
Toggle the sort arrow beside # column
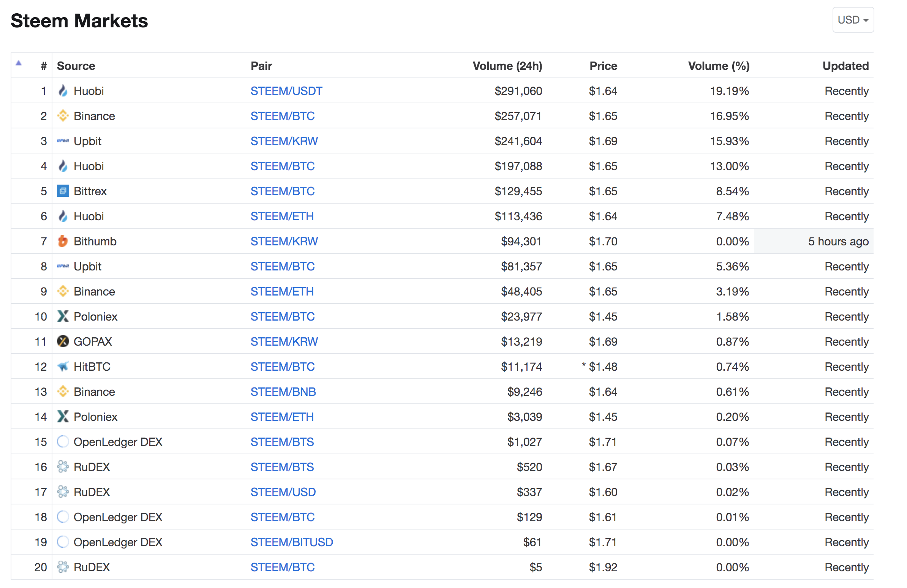pos(19,63)
